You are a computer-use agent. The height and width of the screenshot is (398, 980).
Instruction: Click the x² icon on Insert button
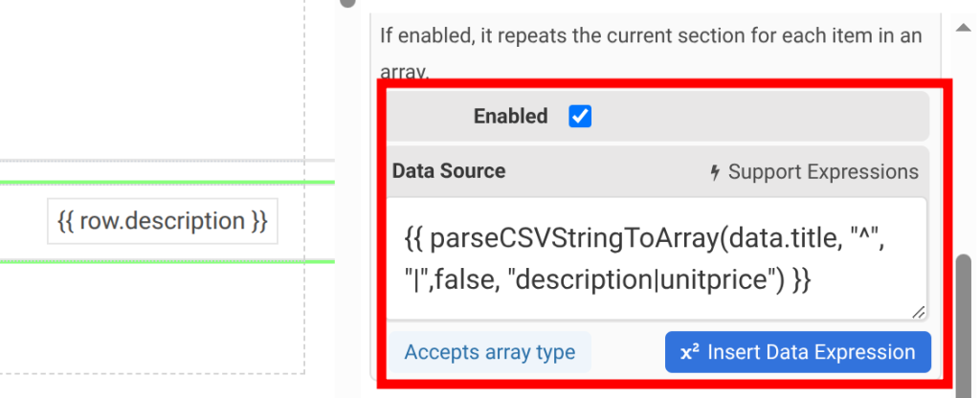[690, 352]
